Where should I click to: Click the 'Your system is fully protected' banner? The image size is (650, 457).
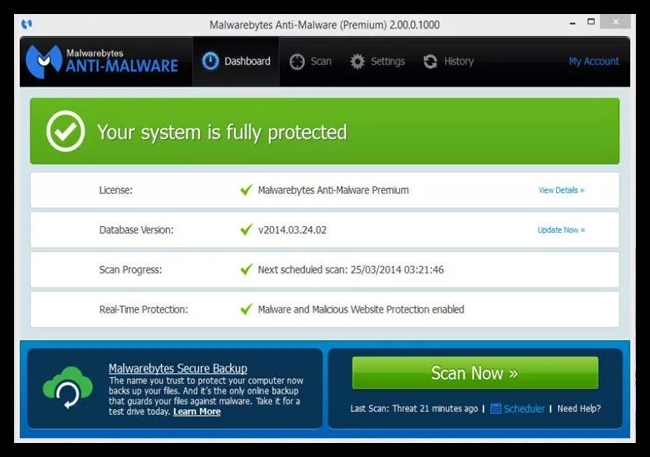click(325, 131)
